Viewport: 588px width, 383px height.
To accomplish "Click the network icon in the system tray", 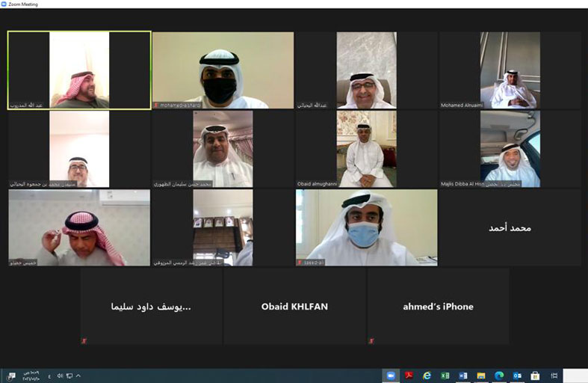I will click(x=69, y=376).
